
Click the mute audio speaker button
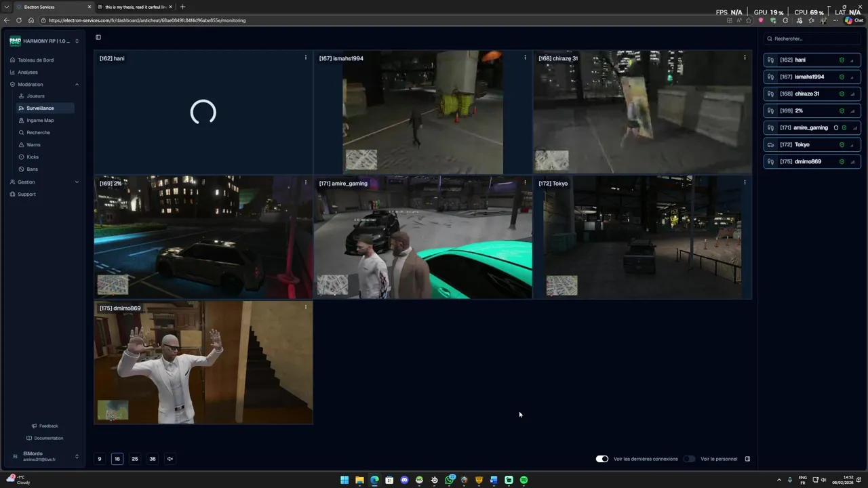[170, 459]
